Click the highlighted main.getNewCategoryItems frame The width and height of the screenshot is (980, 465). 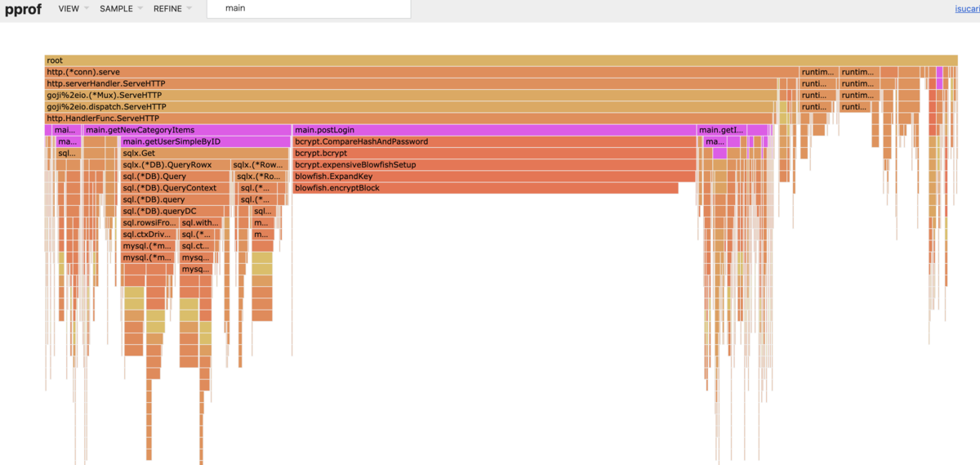click(187, 130)
